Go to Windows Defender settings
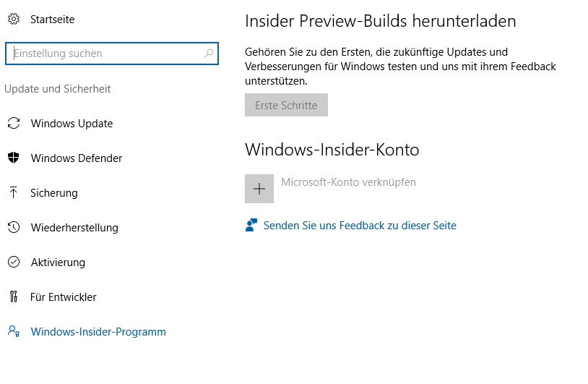Screen dimensions: 588x384 pyautogui.click(x=77, y=158)
